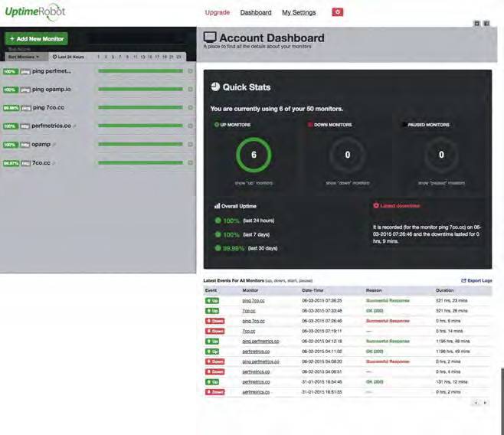Viewport: 504px width, 435px height.
Task: Open ping perfmet... monitor in sidebar
Action: point(52,71)
